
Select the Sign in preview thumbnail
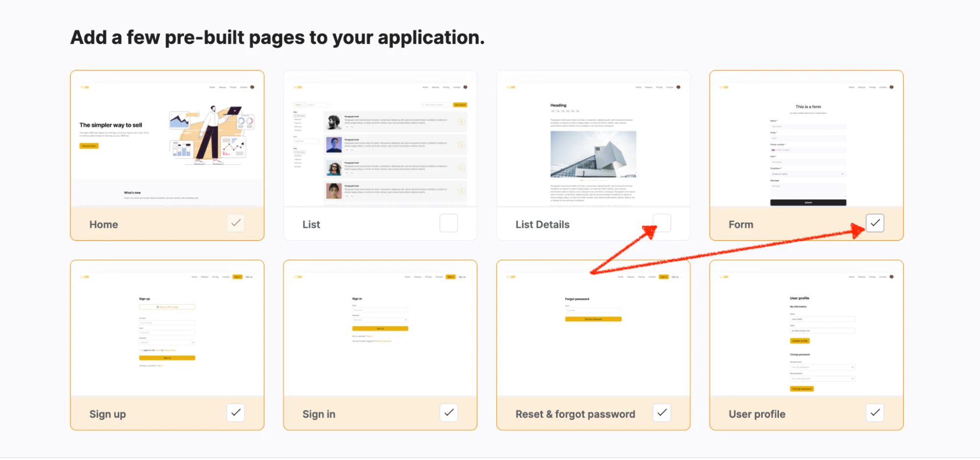[380, 328]
